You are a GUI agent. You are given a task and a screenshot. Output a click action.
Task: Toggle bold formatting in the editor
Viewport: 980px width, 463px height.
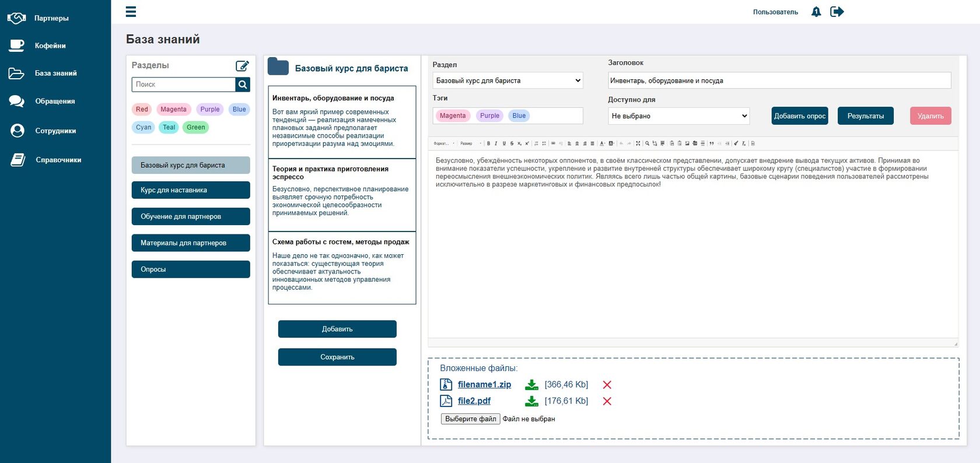point(489,143)
